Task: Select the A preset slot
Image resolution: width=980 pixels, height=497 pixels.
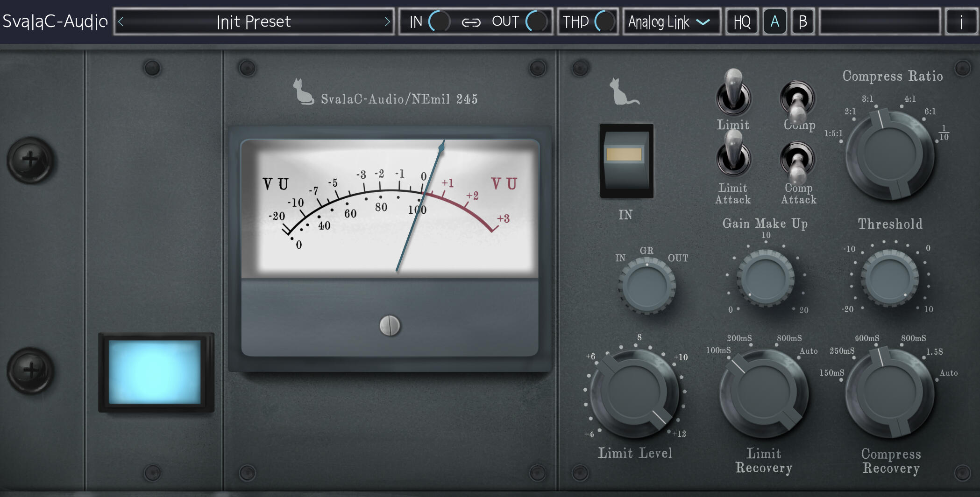Action: 775,21
